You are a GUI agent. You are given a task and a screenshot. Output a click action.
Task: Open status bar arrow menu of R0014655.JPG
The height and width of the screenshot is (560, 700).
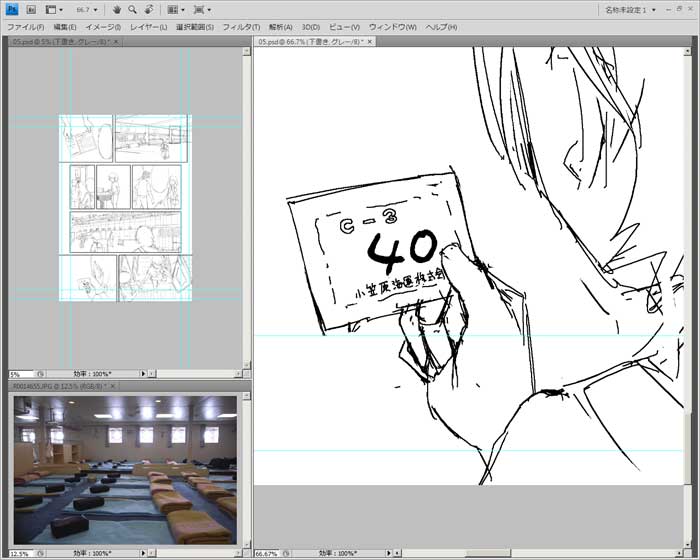144,553
